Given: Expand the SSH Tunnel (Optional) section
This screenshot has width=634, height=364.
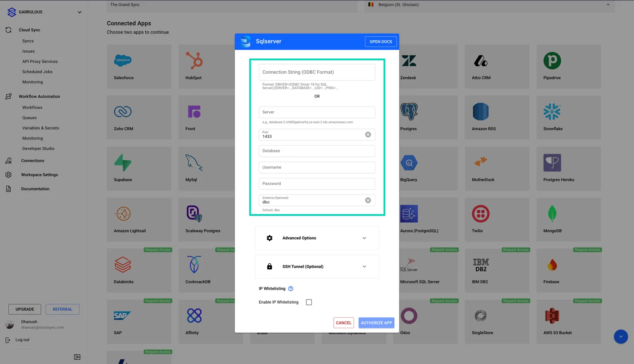Looking at the screenshot, I should tap(317, 267).
